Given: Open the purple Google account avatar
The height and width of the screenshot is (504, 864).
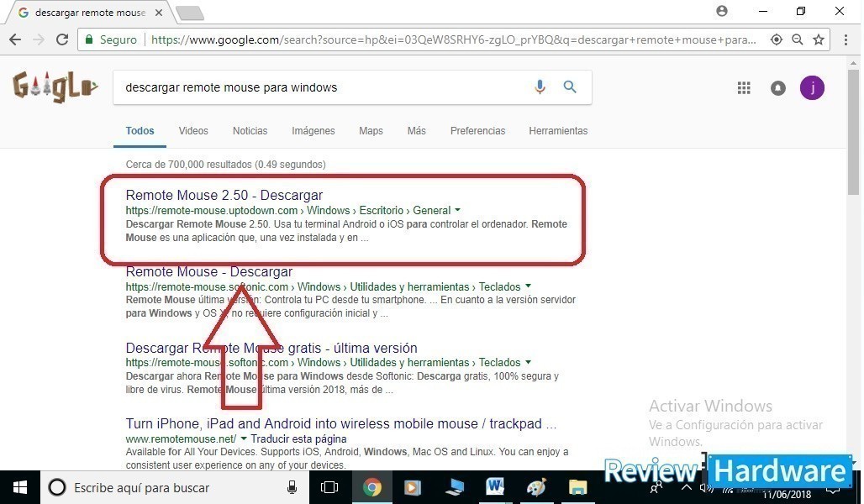Looking at the screenshot, I should 812,88.
